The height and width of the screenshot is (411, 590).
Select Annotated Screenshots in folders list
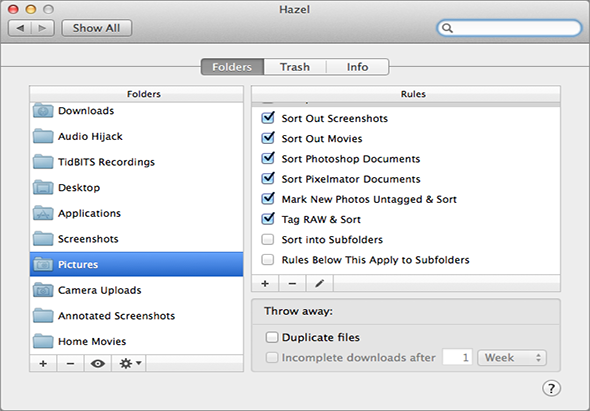[x=137, y=316]
